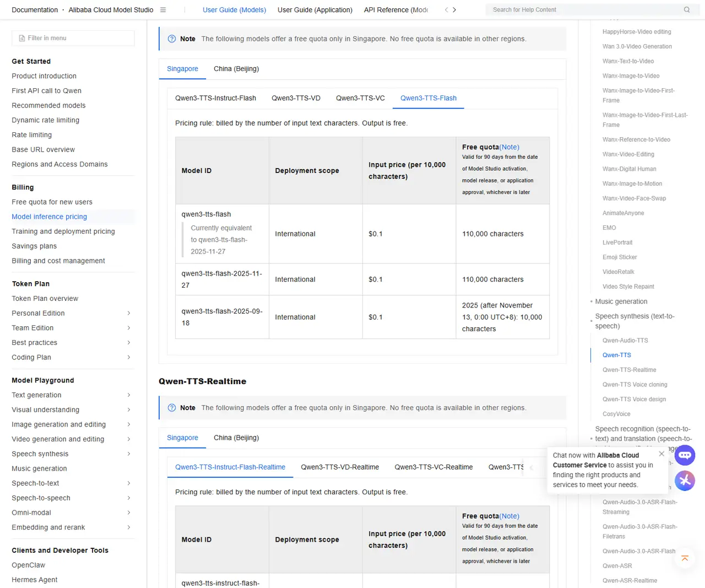Click the Qwen-TTS-Realtime note info icon

(x=172, y=408)
